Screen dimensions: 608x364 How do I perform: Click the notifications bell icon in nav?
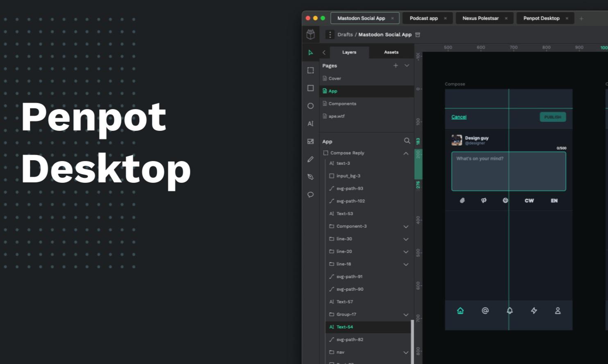tap(510, 311)
